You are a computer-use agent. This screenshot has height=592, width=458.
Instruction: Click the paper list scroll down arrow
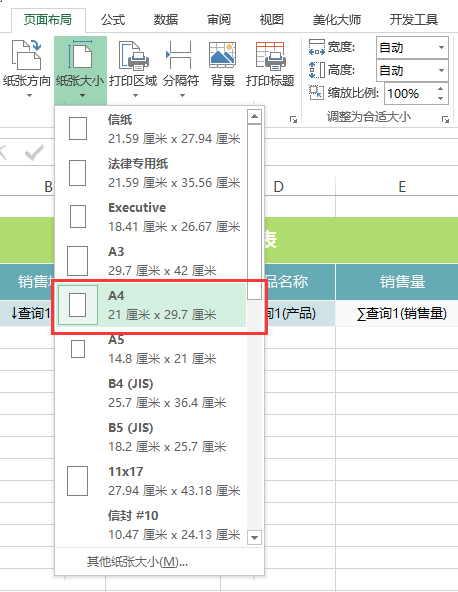pos(254,537)
